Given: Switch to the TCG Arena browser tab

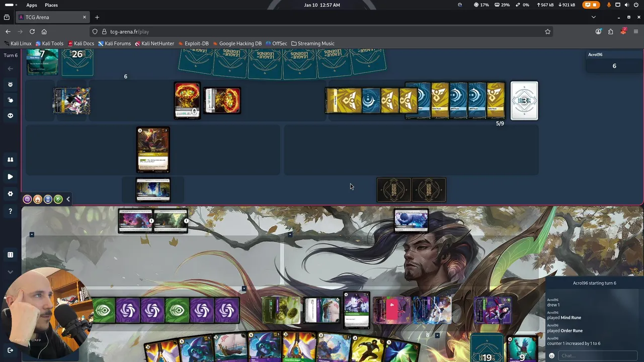Looking at the screenshot, I should click(52, 17).
